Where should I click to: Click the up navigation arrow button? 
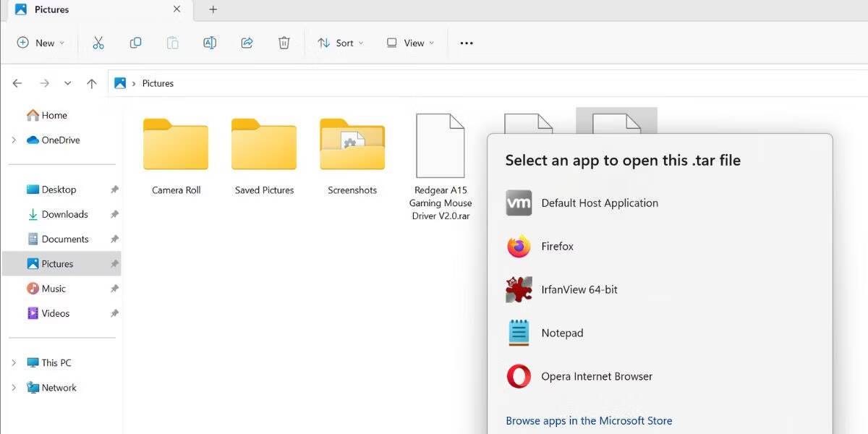[92, 83]
